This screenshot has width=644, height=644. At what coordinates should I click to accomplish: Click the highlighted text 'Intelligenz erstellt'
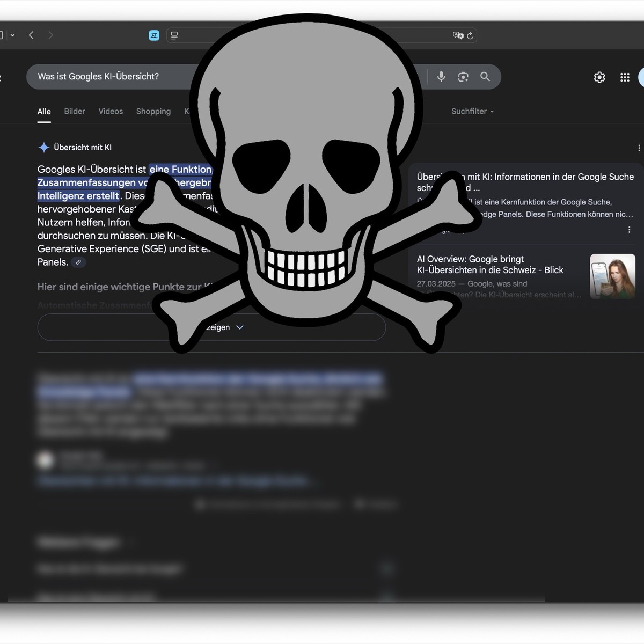[x=78, y=196]
